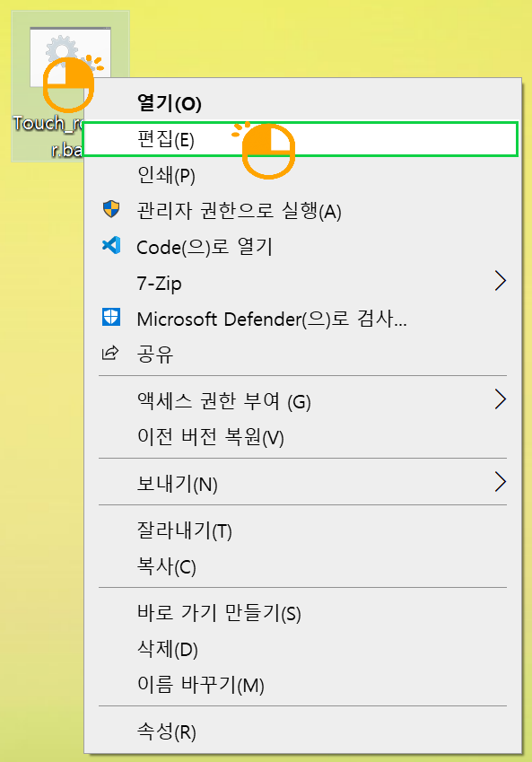Choose 이름 바꾸기(M) to rename
Image resolution: width=532 pixels, height=762 pixels.
tap(201, 685)
